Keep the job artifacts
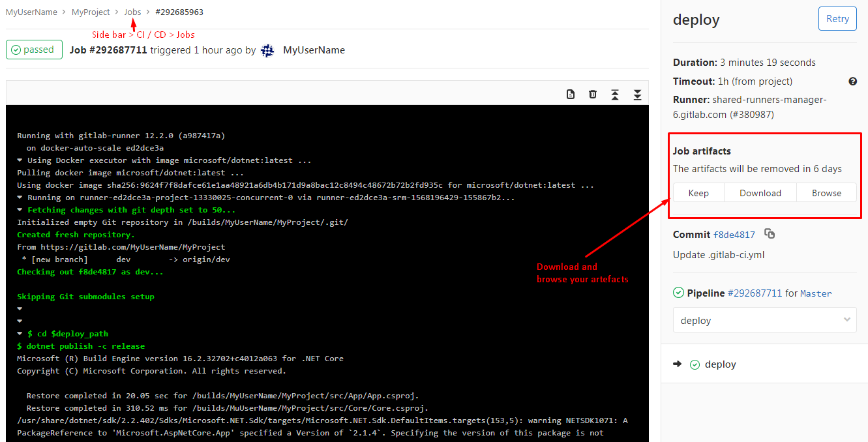This screenshot has width=868, height=442. 698,192
